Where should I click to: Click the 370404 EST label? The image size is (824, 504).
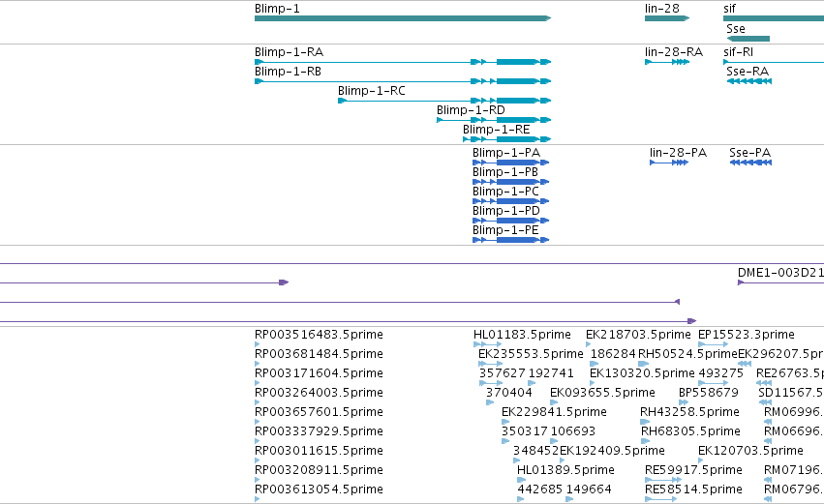click(x=508, y=393)
